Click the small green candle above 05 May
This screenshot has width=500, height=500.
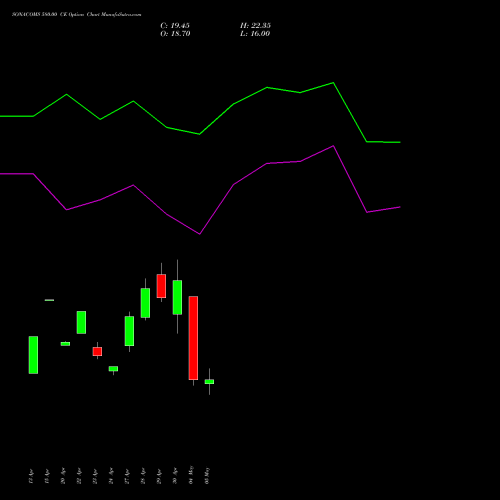point(209,382)
